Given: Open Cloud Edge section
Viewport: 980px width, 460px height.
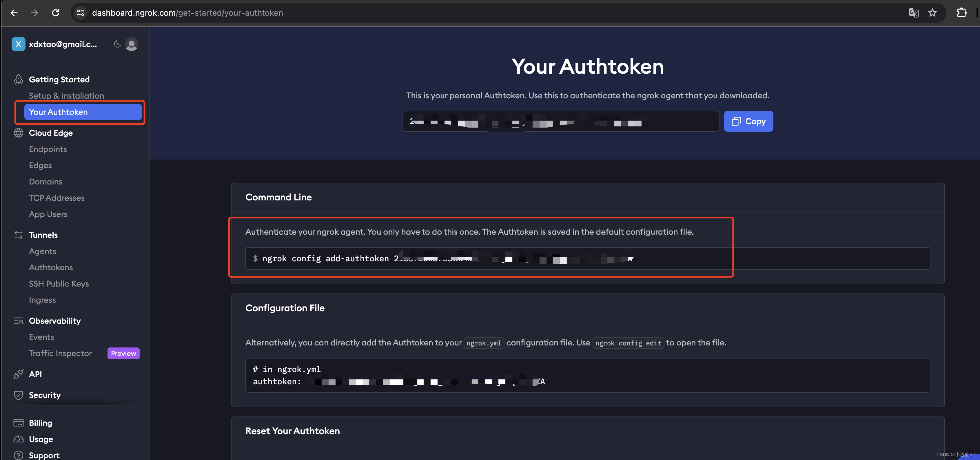Looking at the screenshot, I should (x=51, y=133).
